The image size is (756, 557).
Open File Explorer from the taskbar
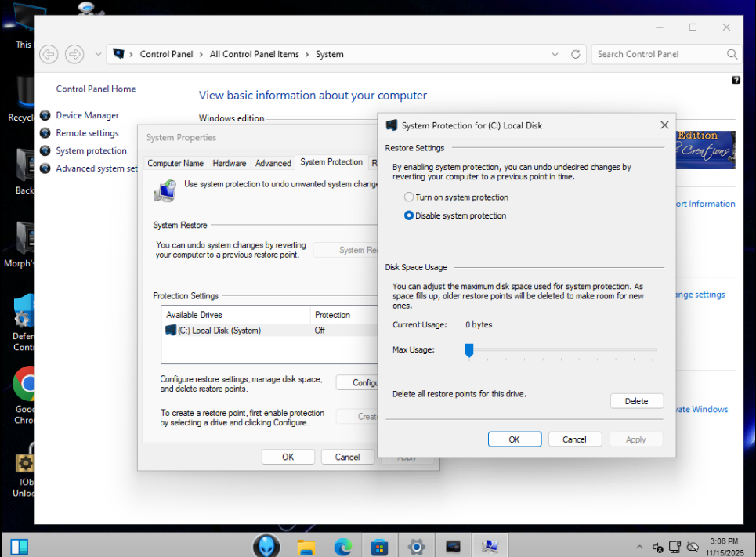(306, 546)
